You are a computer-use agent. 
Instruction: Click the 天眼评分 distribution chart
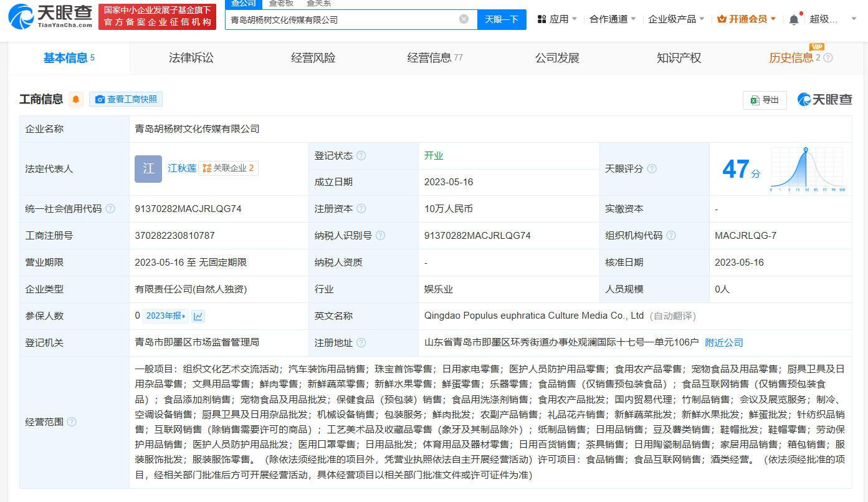coord(807,169)
